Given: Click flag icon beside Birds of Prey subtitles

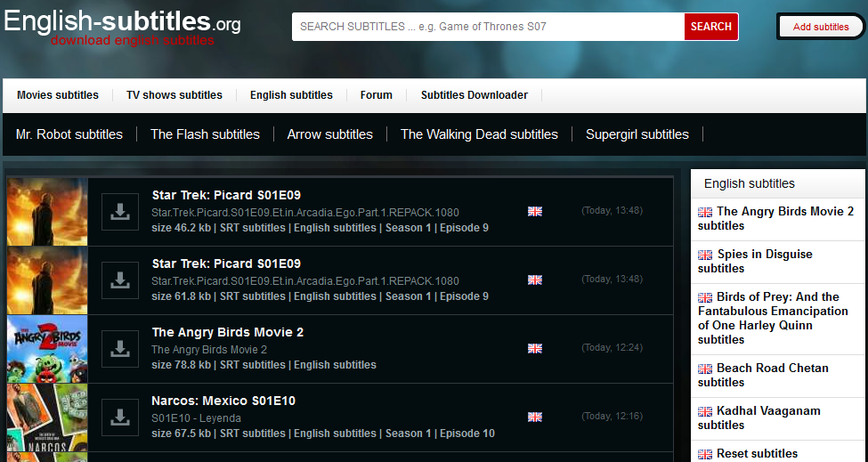Looking at the screenshot, I should click(705, 297).
